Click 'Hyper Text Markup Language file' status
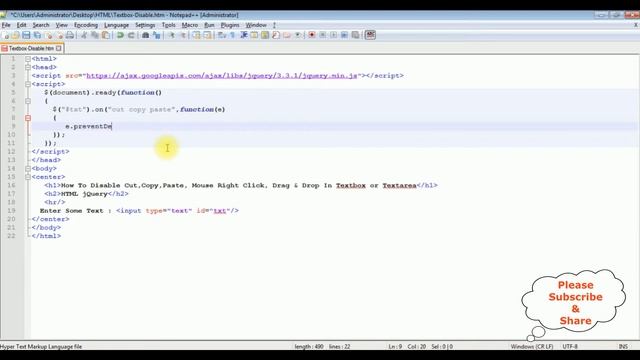The height and width of the screenshot is (360, 640). (41, 347)
